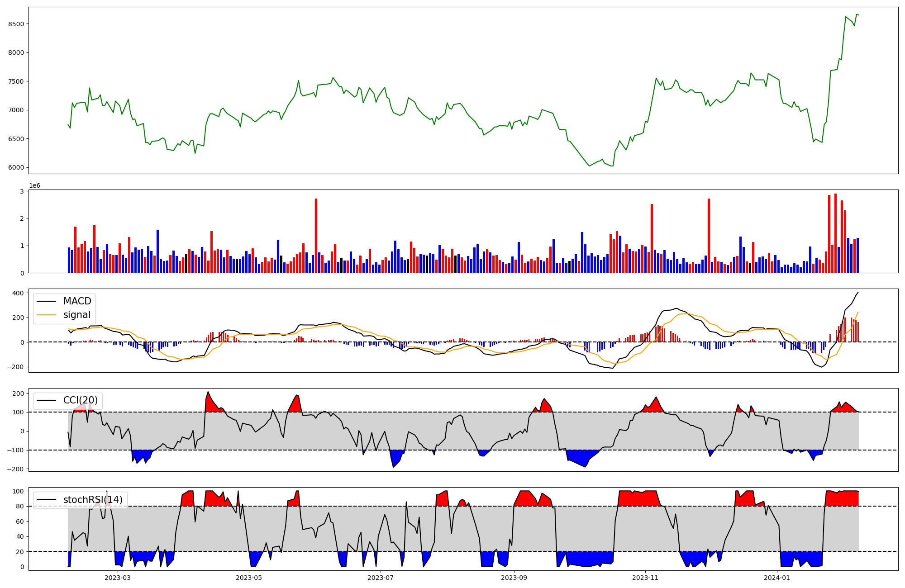The height and width of the screenshot is (588, 905).
Task: Click the 2023-11 x-axis date label
Action: [645, 578]
